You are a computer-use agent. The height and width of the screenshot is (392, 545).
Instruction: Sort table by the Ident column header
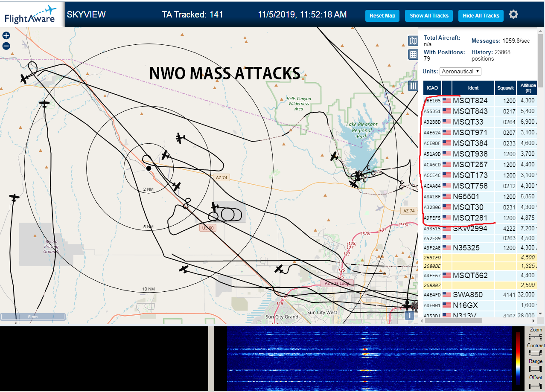pyautogui.click(x=473, y=88)
